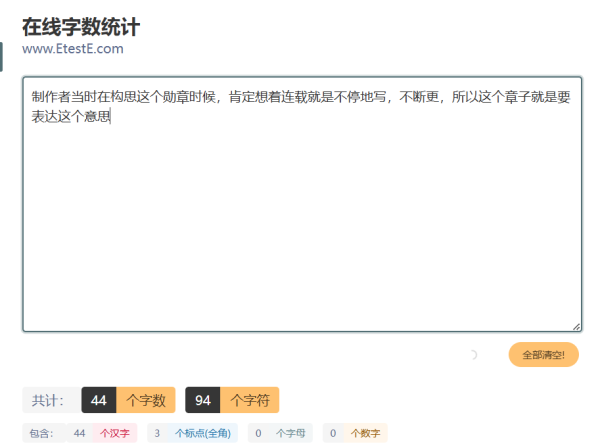
Task: Click the 0 个字母 badge
Action: (280, 433)
